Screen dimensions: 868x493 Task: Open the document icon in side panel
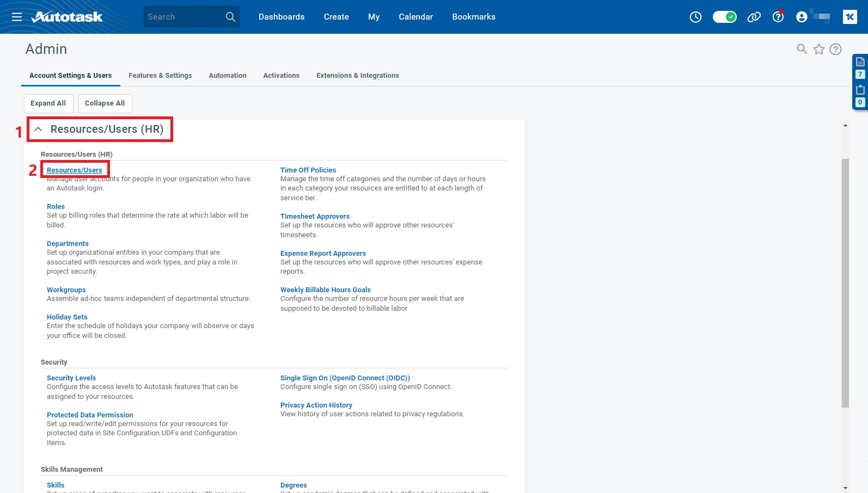click(860, 62)
